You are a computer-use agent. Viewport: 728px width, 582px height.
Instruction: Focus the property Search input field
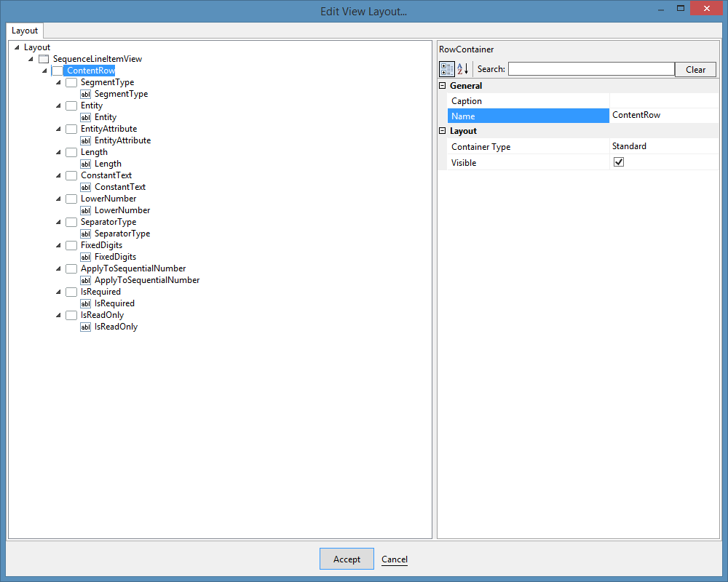click(591, 69)
